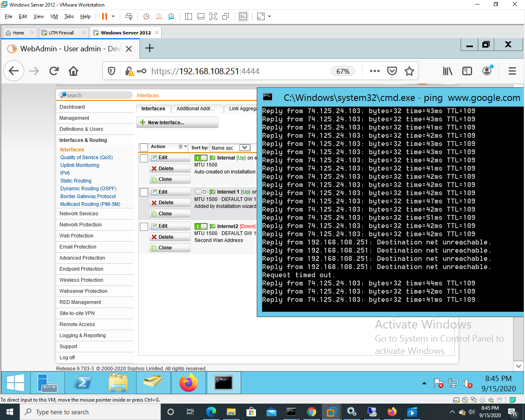The width and height of the screenshot is (525, 420).
Task: Tick checkbox for Internal interface
Action: (144, 158)
